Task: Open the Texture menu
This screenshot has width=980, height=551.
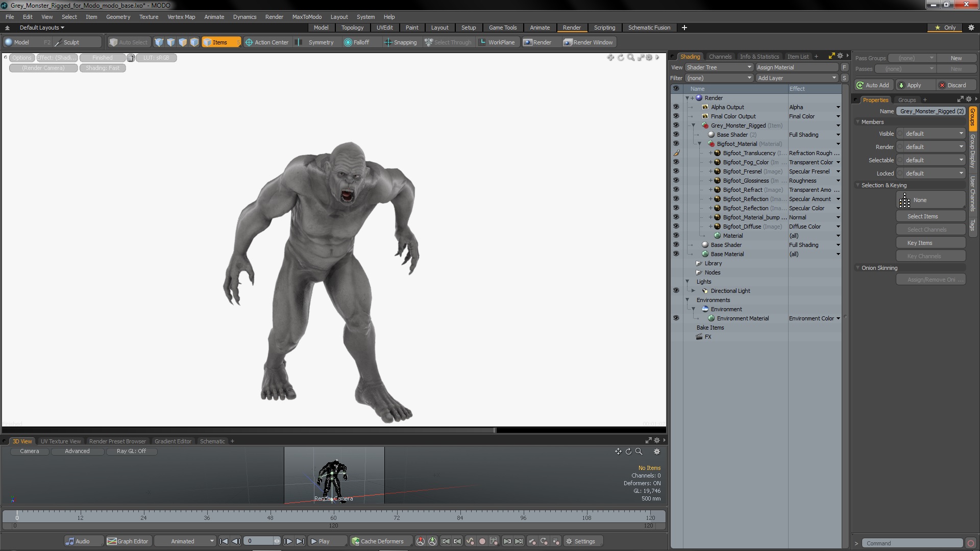Action: pyautogui.click(x=149, y=17)
